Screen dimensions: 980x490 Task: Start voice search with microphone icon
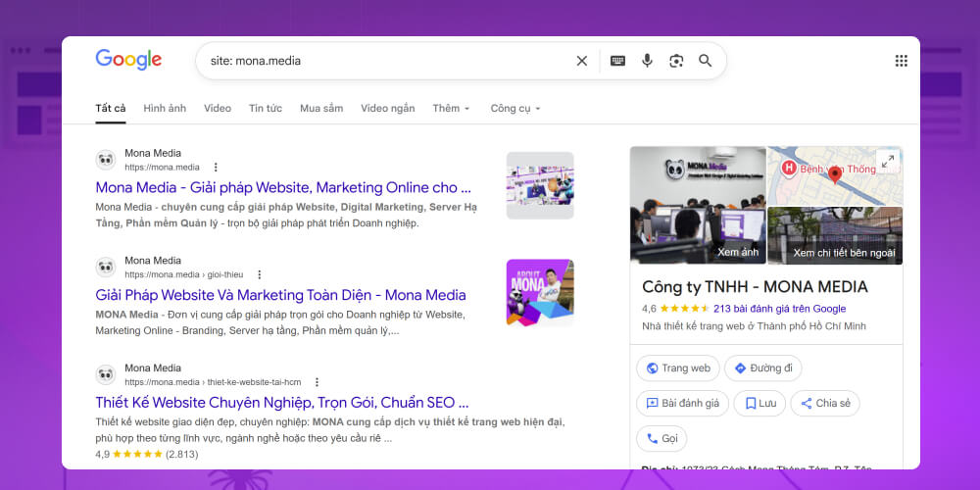(x=647, y=61)
